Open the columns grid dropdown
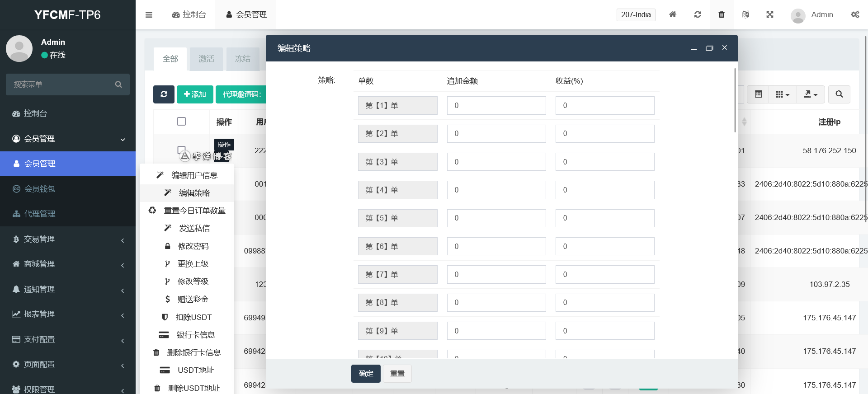 click(782, 94)
